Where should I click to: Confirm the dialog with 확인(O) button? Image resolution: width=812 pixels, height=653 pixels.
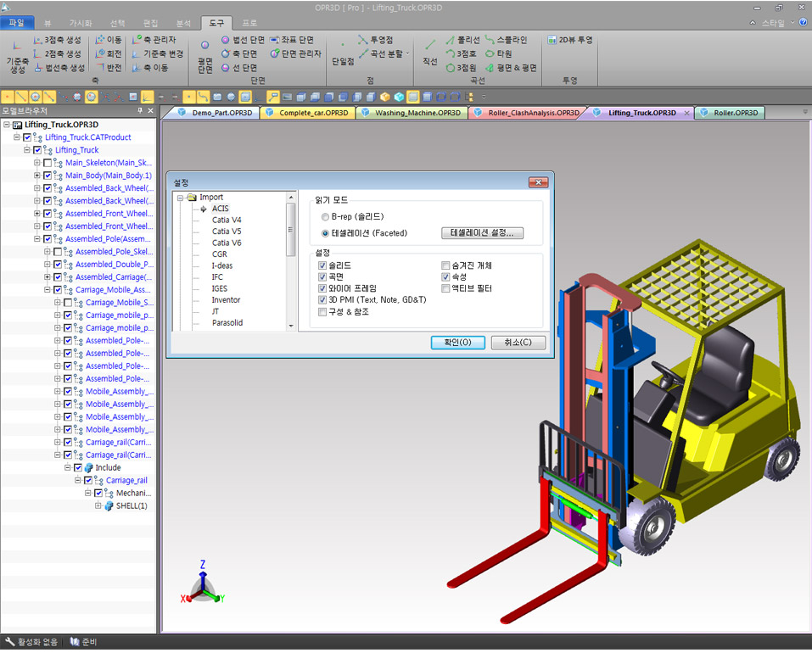[457, 343]
